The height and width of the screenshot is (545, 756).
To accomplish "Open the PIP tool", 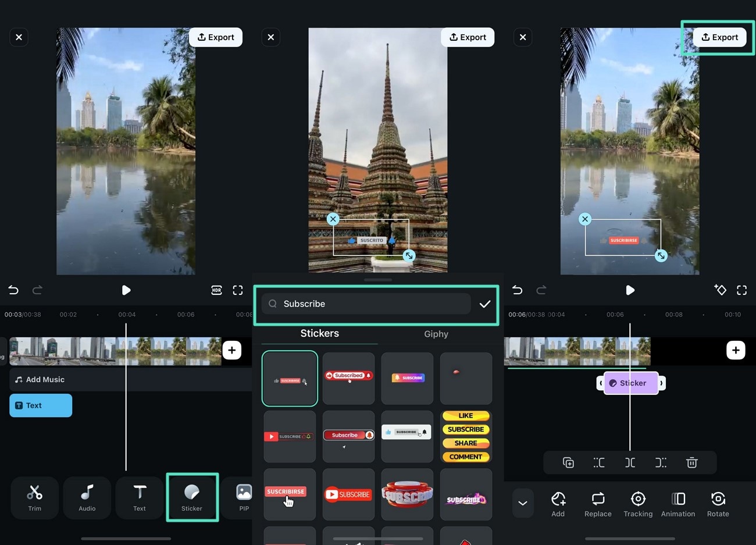I will 244,498.
